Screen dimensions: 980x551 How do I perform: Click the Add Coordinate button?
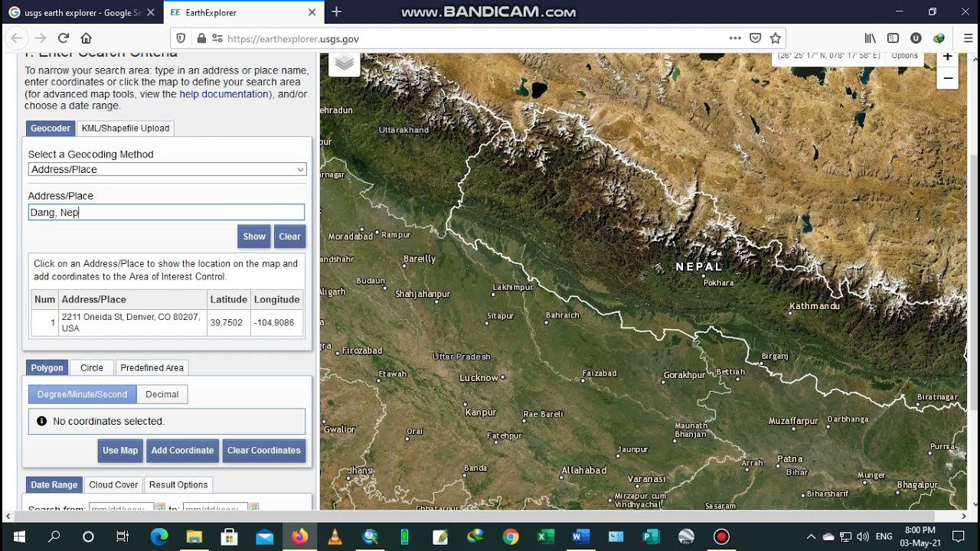182,451
